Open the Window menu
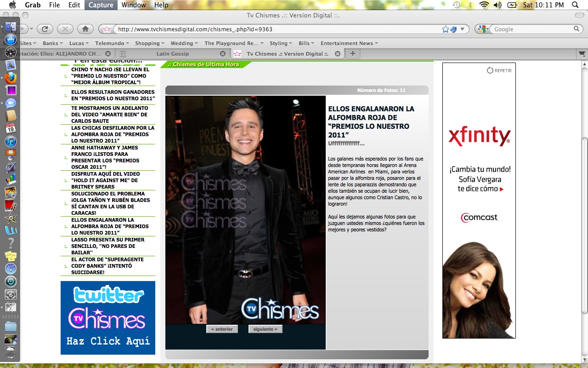The image size is (588, 368). (x=134, y=5)
